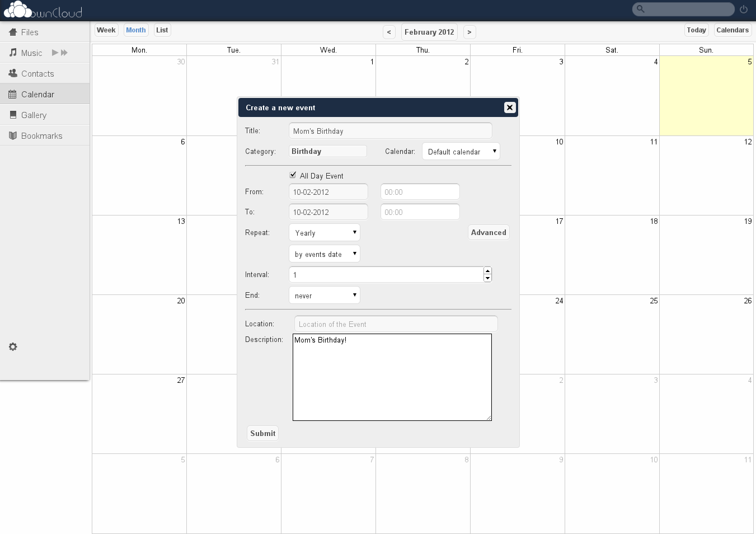Image resolution: width=756 pixels, height=534 pixels.
Task: Click the power logout icon
Action: (x=744, y=9)
